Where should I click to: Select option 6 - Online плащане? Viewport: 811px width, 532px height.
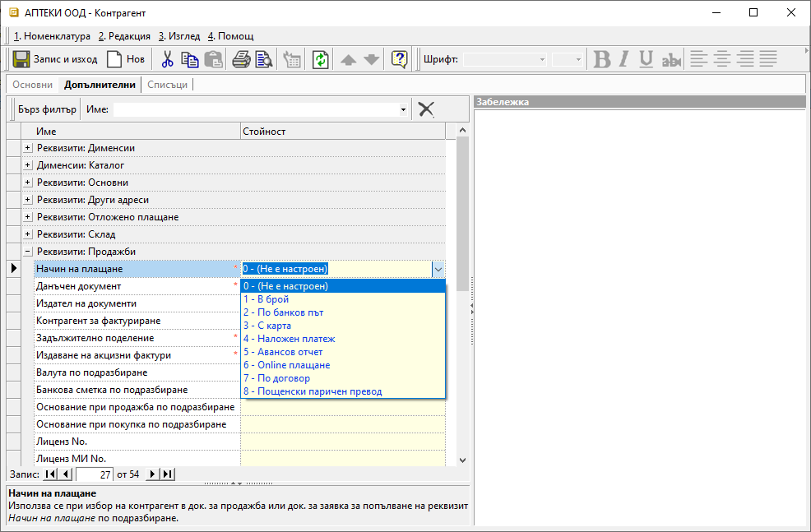(343, 365)
